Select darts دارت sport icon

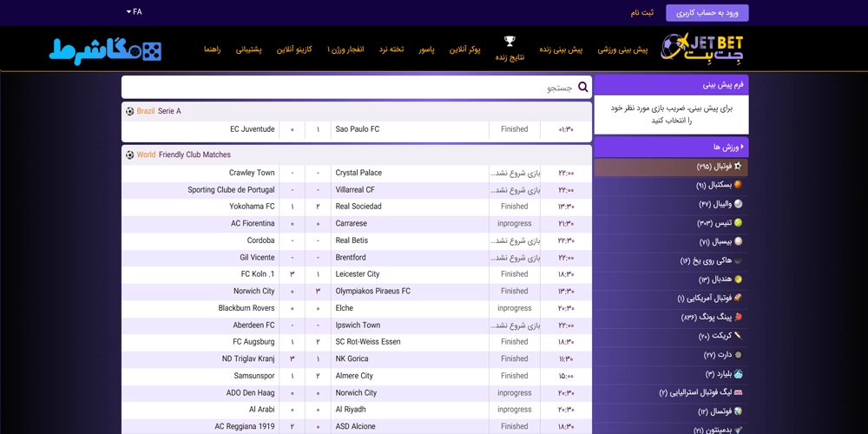737,355
